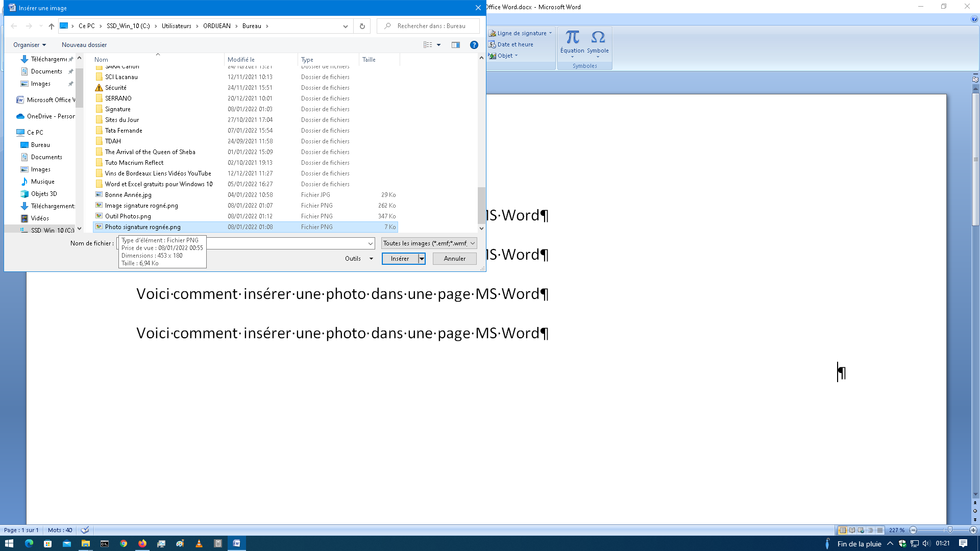The image size is (980, 551).
Task: Toggle the preview pane icon
Action: pos(456,45)
